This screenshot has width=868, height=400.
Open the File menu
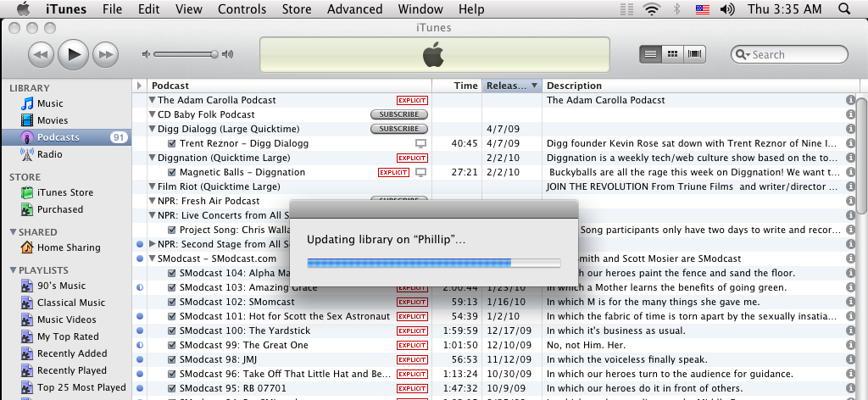pos(113,8)
